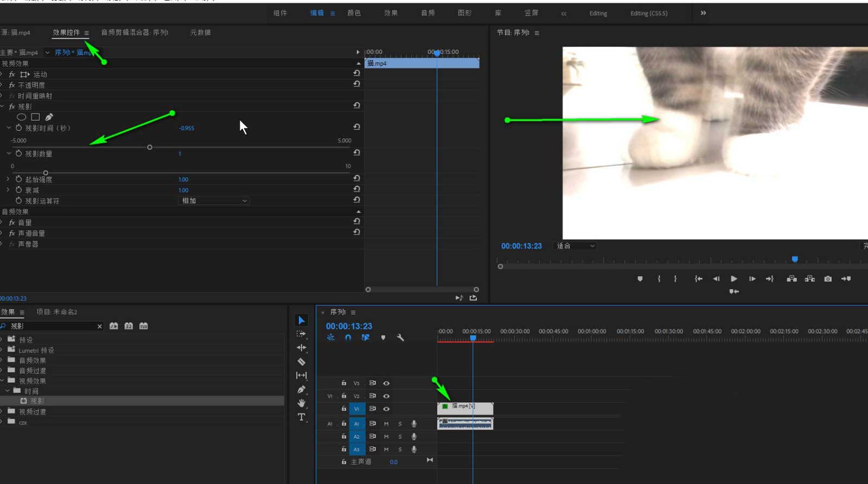Select the Pen tool in tools panel
The image size is (868, 484).
click(302, 390)
